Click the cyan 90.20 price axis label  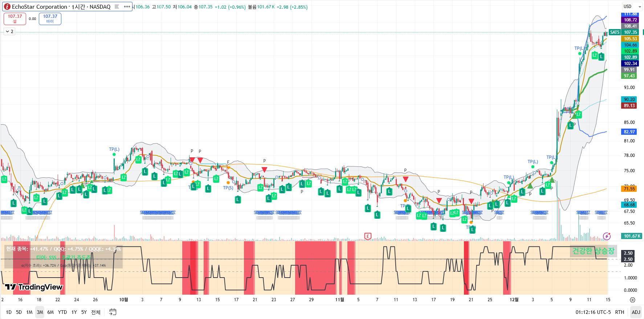click(629, 100)
